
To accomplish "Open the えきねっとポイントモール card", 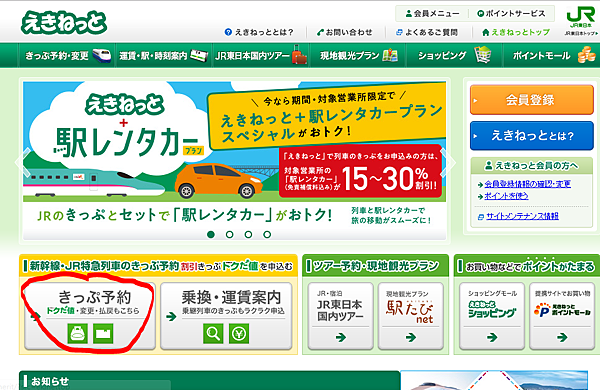I will [x=562, y=316].
